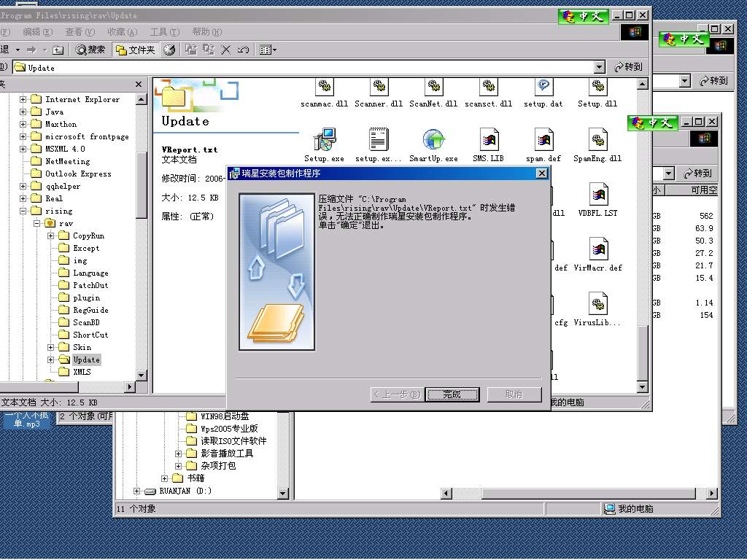Select the PatchOut folder in tree
Image resolution: width=747 pixels, height=560 pixels.
[90, 286]
